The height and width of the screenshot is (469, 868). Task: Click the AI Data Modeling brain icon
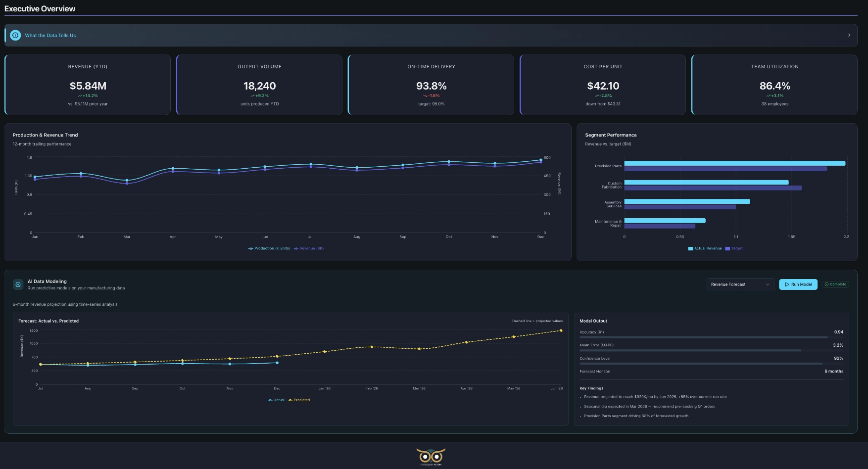point(18,284)
